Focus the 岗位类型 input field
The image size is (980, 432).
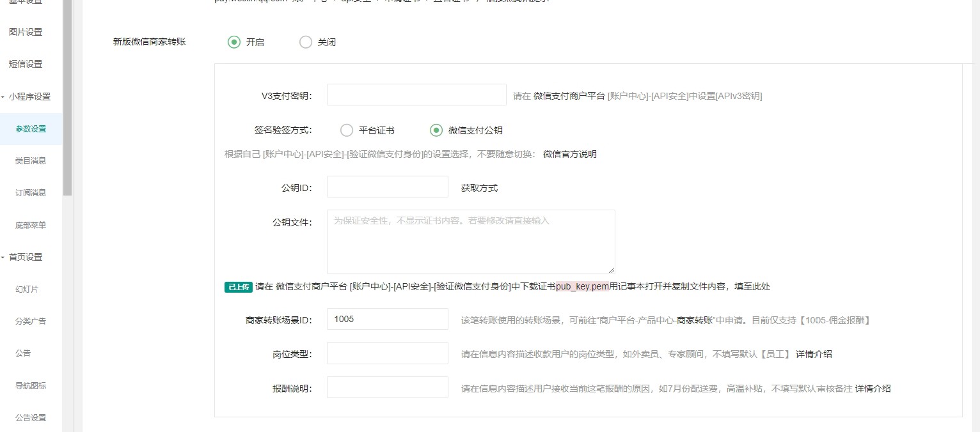click(388, 353)
